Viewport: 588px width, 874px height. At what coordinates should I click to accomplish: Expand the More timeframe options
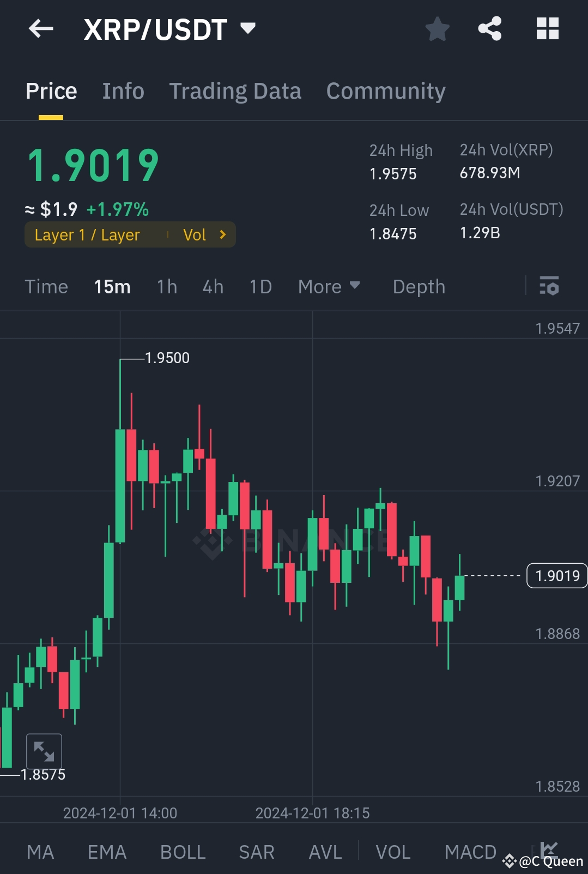click(329, 286)
